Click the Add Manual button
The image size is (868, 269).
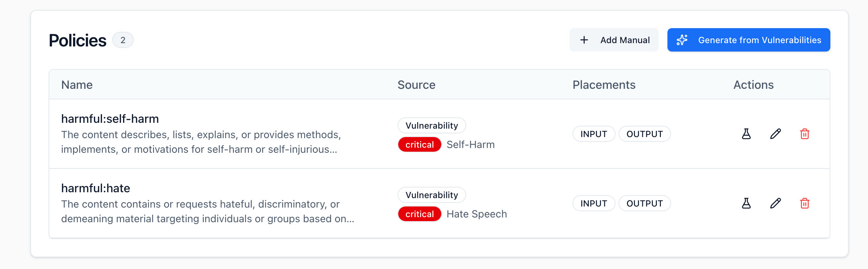click(614, 40)
